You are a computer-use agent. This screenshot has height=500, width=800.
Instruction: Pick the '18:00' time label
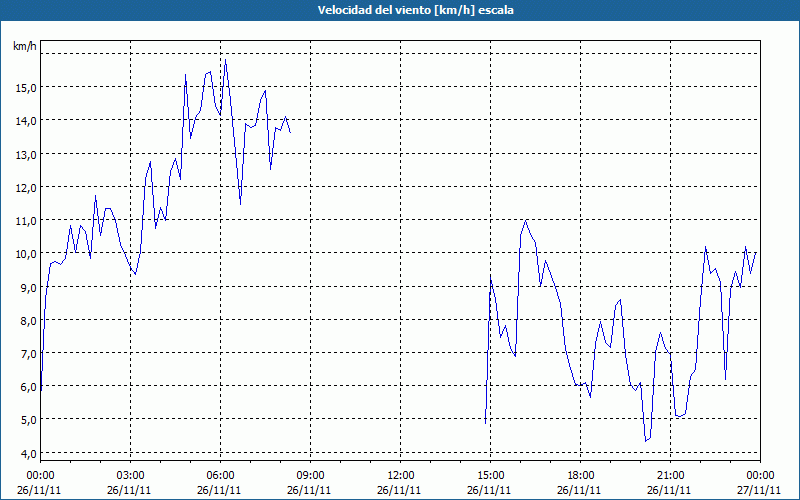click(581, 476)
